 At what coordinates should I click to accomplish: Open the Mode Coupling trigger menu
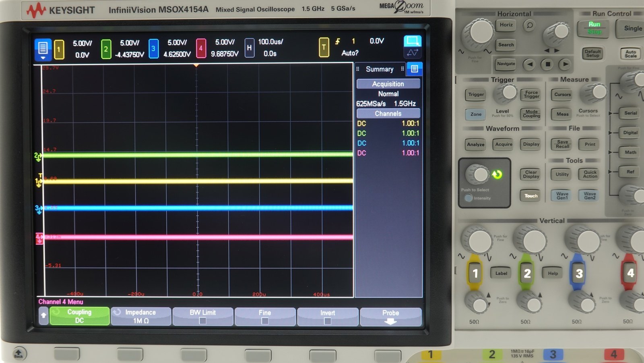(531, 114)
